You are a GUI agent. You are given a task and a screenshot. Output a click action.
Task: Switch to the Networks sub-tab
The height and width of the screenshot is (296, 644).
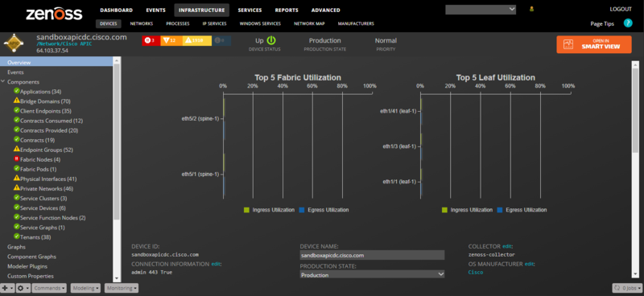pos(142,24)
